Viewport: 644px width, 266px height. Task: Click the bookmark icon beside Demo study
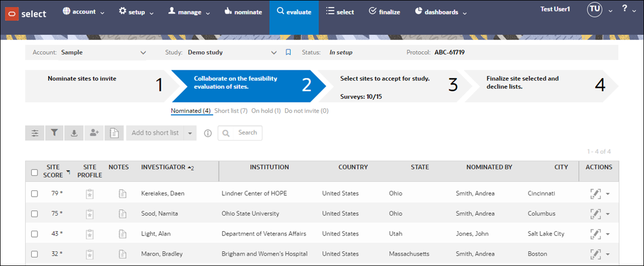pyautogui.click(x=288, y=53)
